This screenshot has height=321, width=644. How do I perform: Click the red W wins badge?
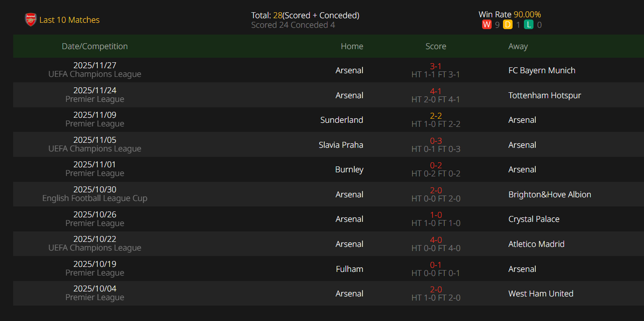(x=487, y=25)
